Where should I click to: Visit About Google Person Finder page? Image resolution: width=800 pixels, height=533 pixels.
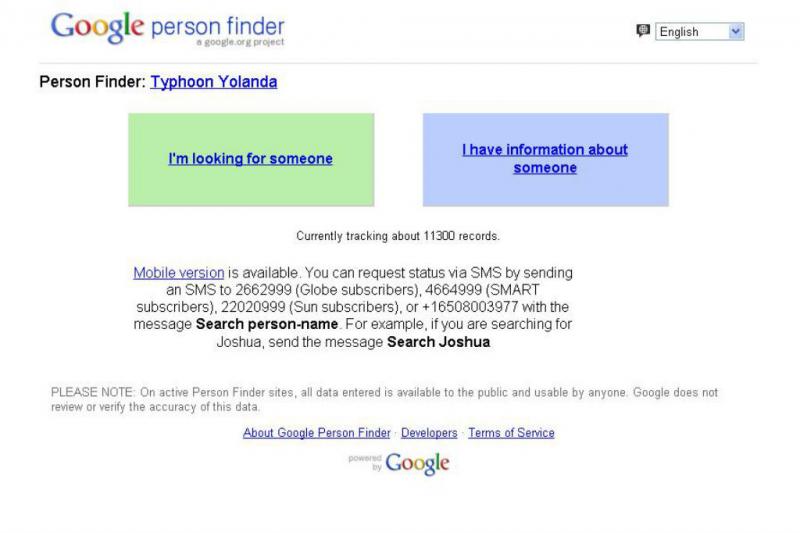(x=316, y=433)
